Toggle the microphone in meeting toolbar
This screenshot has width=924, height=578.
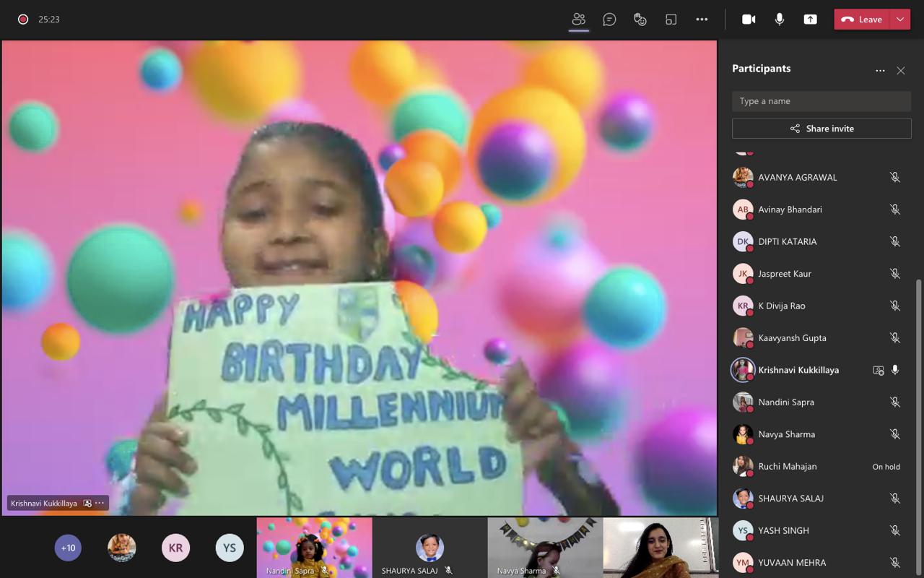click(780, 20)
